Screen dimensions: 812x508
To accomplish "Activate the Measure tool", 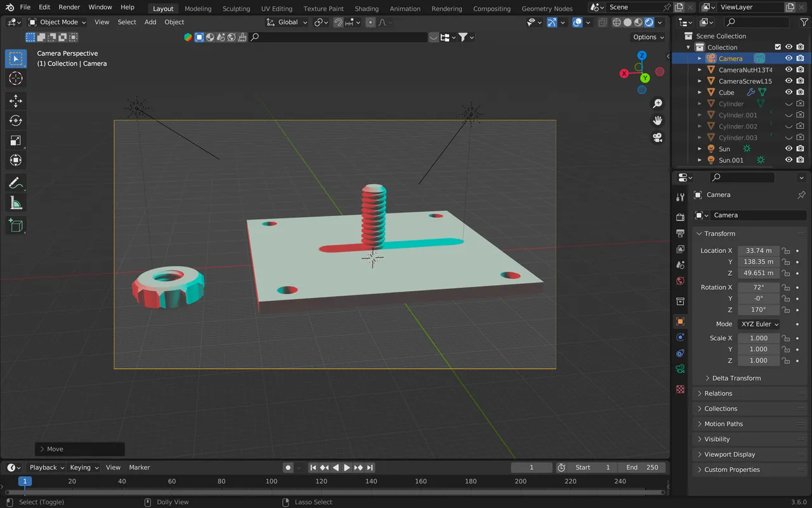I will point(15,204).
